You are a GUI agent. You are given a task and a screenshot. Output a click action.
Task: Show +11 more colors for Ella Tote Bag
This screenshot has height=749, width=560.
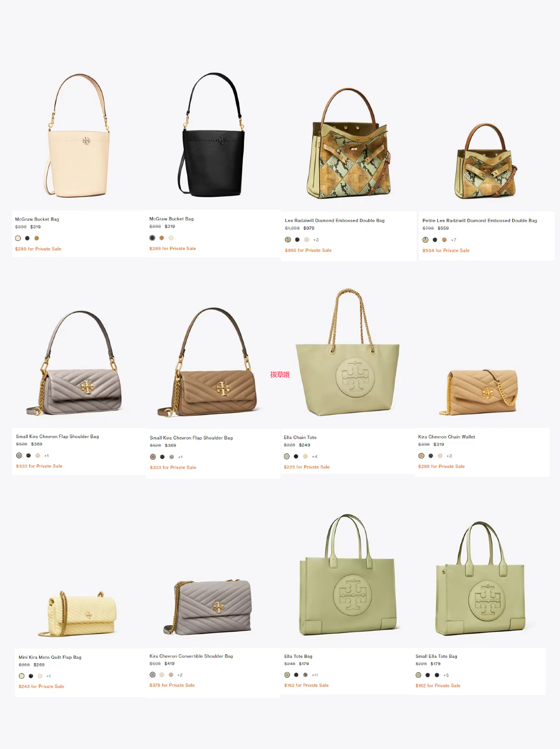[315, 675]
